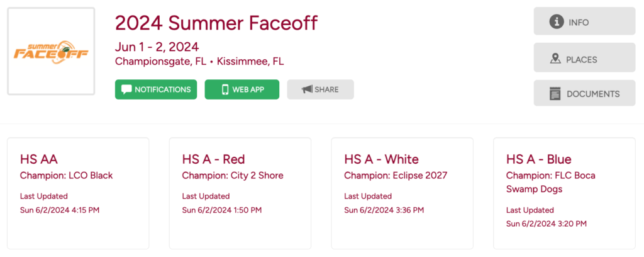Select the HS AA division heading
This screenshot has height=257, width=644.
[39, 159]
